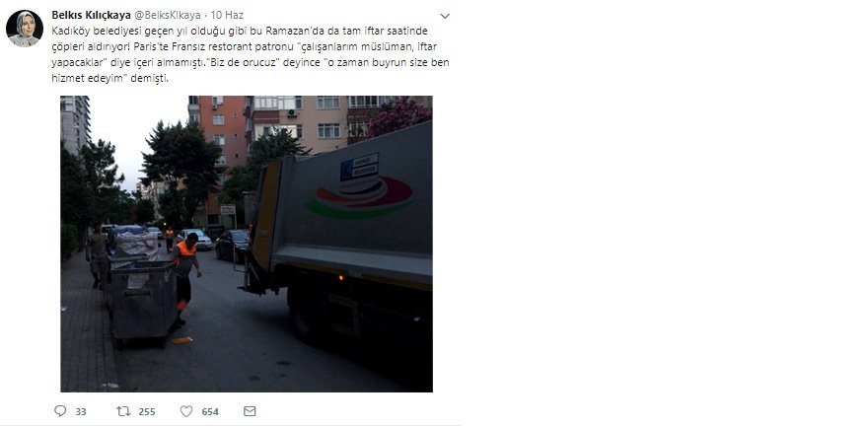
Task: Open Belkıs Kılıçkaya's profile avatar
Action: point(25,29)
